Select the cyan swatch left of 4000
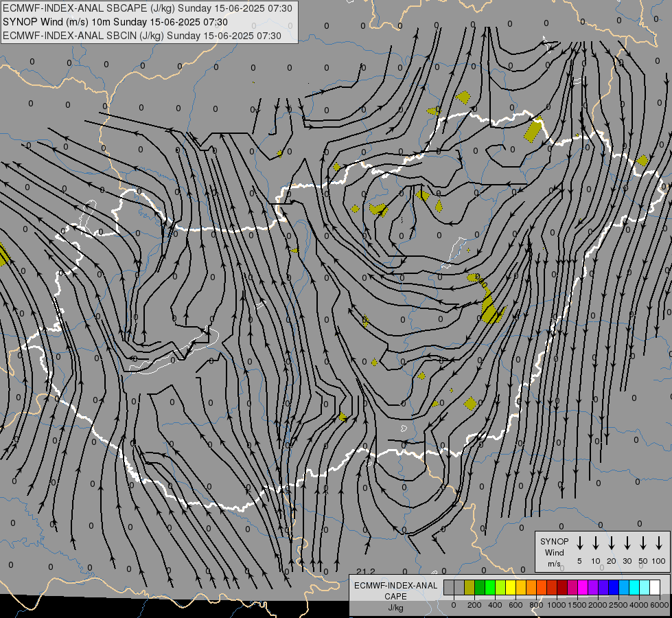672x618 pixels. pos(634,587)
